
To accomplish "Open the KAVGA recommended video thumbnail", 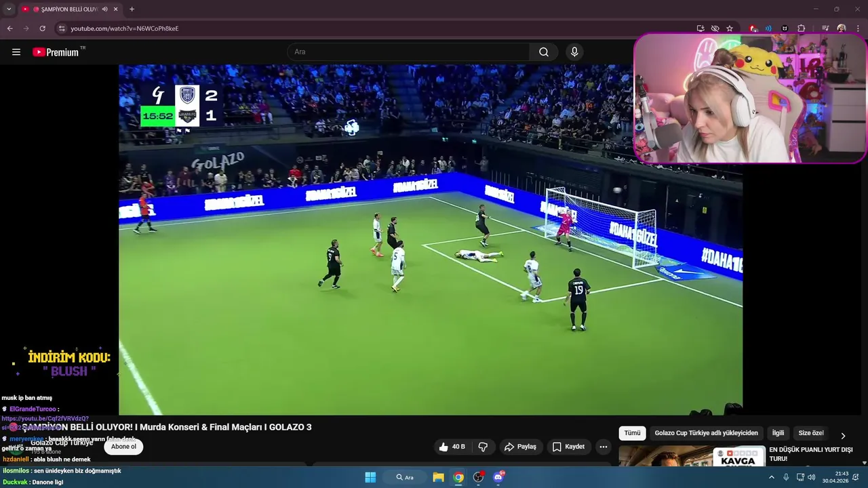I will pyautogui.click(x=692, y=456).
